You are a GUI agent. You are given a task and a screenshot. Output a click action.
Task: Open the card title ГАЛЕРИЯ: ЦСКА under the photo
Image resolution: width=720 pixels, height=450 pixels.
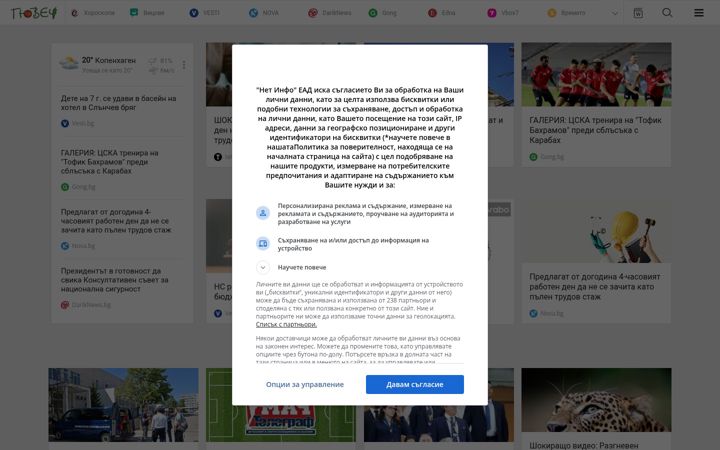[595, 130]
